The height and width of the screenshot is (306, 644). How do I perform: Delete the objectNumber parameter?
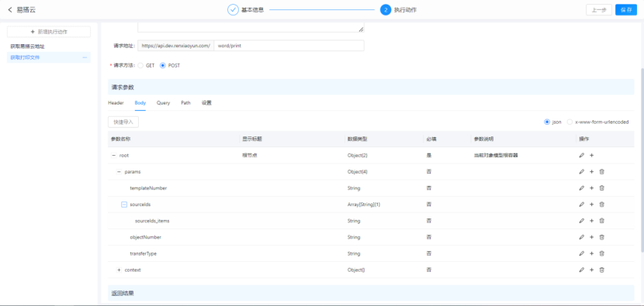pyautogui.click(x=601, y=237)
